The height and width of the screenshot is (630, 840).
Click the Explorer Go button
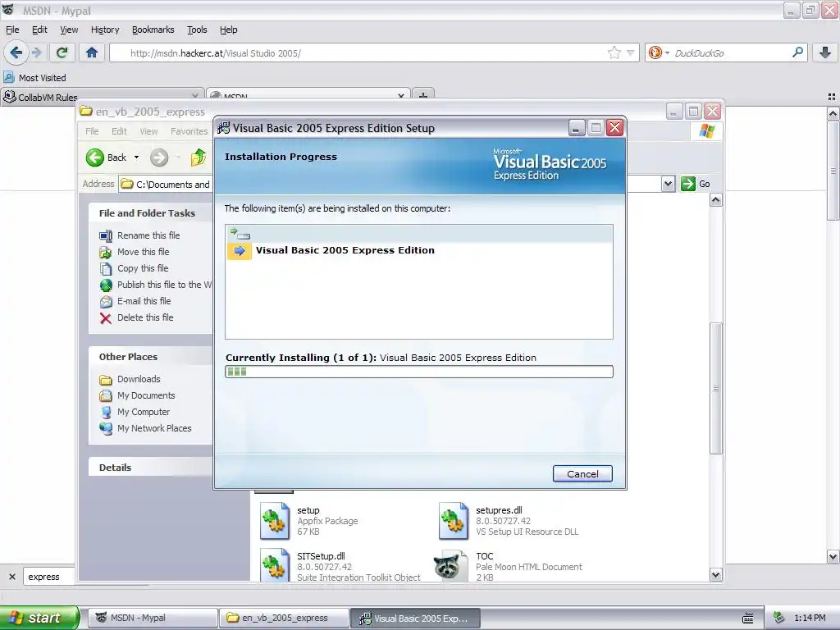(x=696, y=184)
